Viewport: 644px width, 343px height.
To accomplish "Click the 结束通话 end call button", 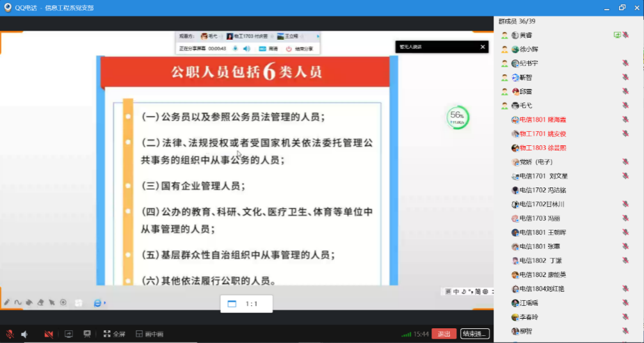I will [x=475, y=334].
